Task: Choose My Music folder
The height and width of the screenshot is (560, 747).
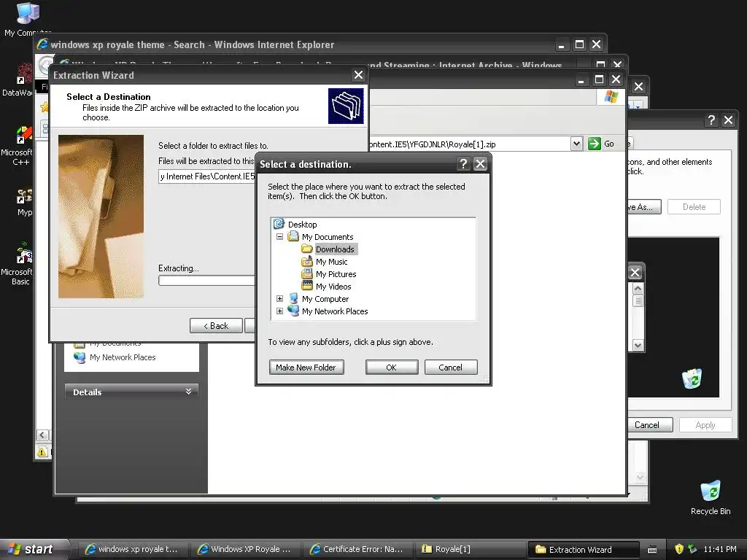Action: 332,262
